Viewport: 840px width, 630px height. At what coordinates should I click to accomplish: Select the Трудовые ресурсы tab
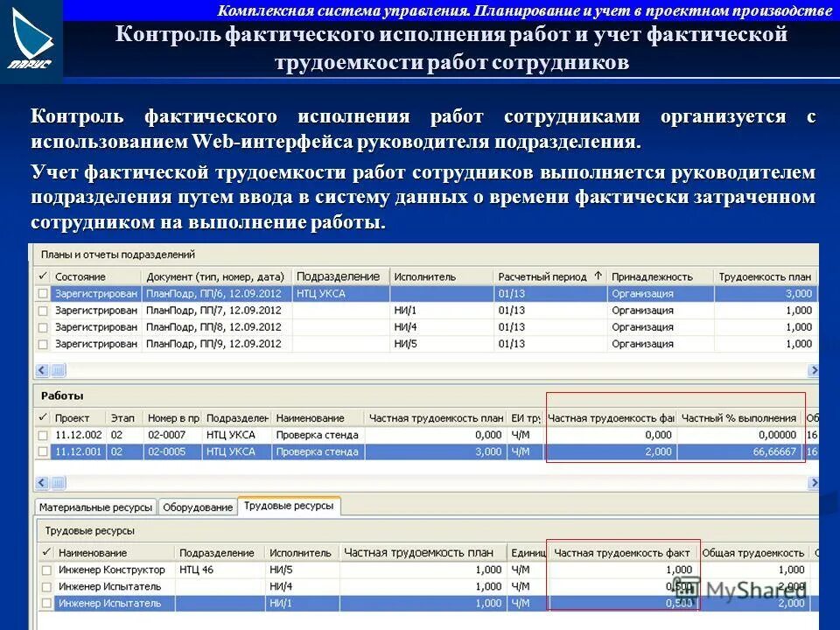pos(290,505)
